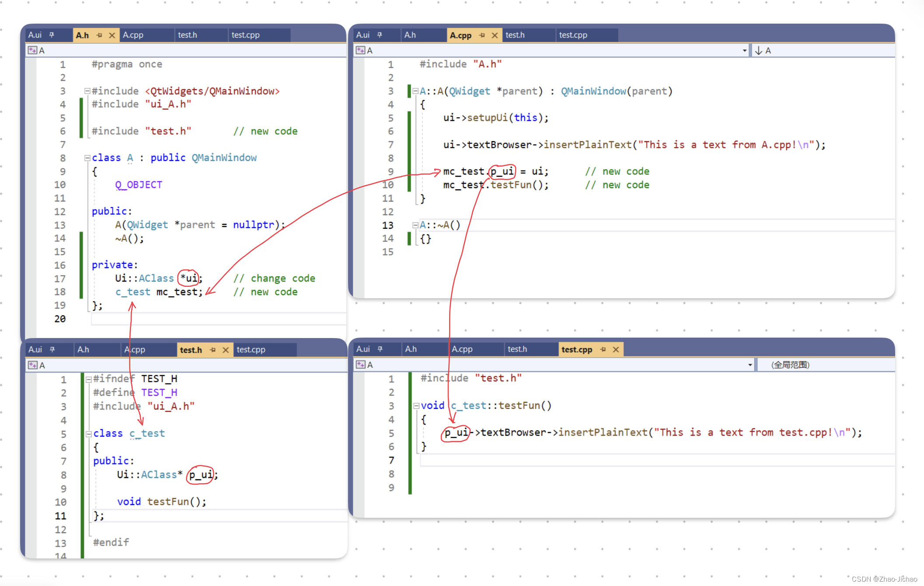The image size is (924, 586).
Task: Pin the test.cpp tab in bottom-right editor
Action: [x=603, y=349]
